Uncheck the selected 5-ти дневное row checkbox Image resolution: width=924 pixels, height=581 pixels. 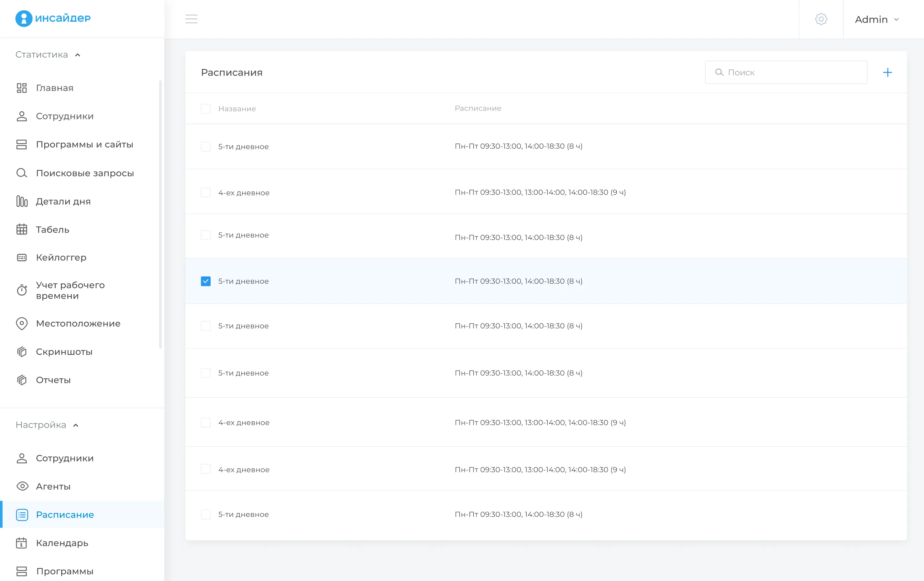(x=206, y=281)
